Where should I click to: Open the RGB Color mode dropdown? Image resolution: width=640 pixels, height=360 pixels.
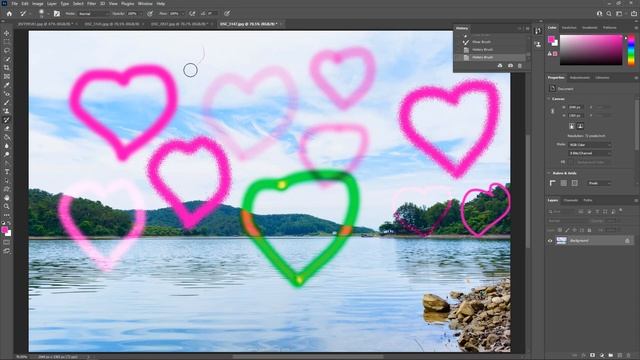click(590, 145)
